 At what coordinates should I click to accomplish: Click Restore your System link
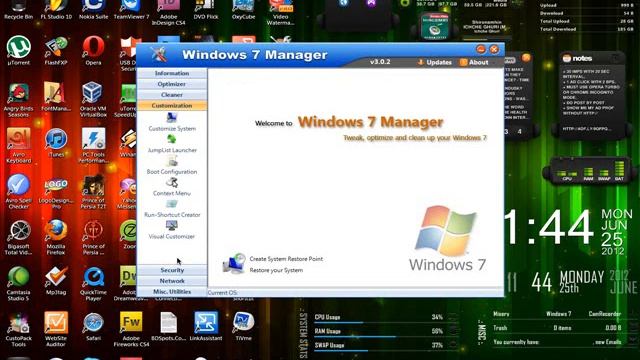click(x=276, y=270)
